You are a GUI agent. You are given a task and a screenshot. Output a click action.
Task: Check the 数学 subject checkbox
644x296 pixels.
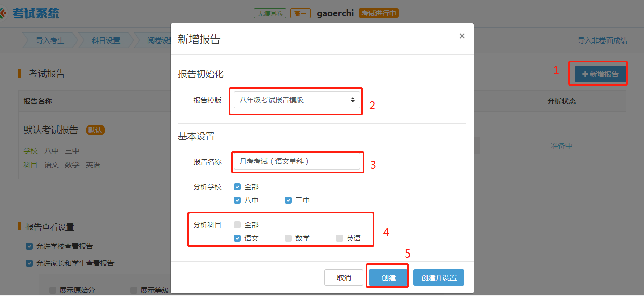[x=288, y=238]
